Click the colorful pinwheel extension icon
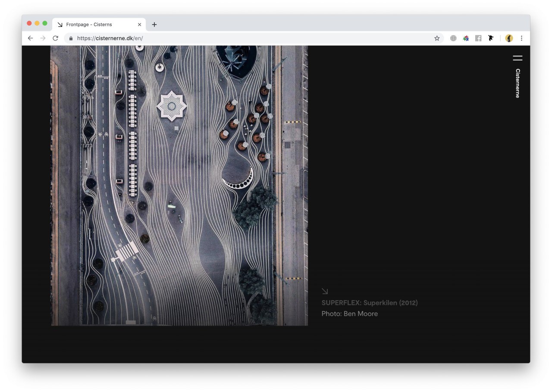 (x=466, y=38)
